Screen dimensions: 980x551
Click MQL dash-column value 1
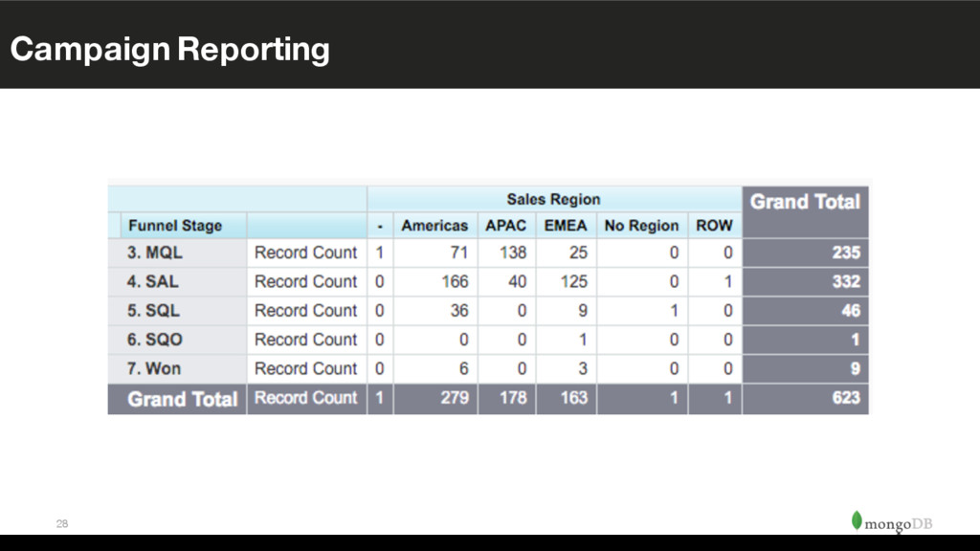click(x=379, y=253)
